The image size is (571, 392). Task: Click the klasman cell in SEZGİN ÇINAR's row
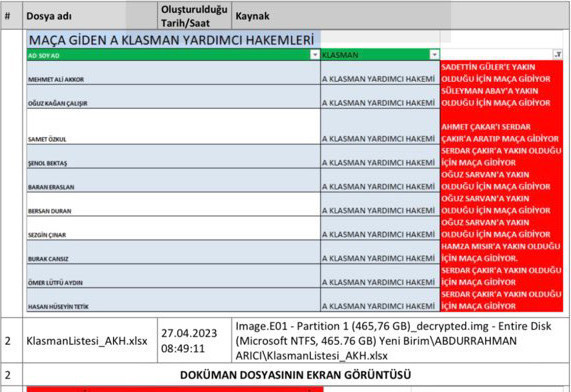(x=380, y=228)
